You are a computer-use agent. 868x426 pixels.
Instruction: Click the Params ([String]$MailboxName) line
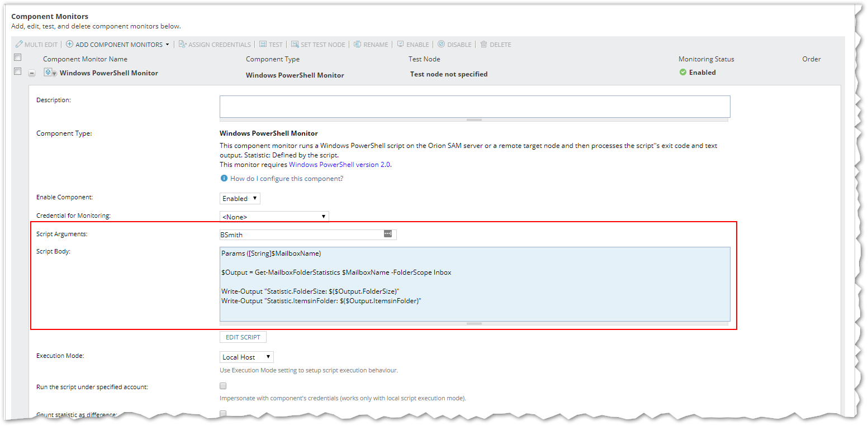click(x=271, y=253)
